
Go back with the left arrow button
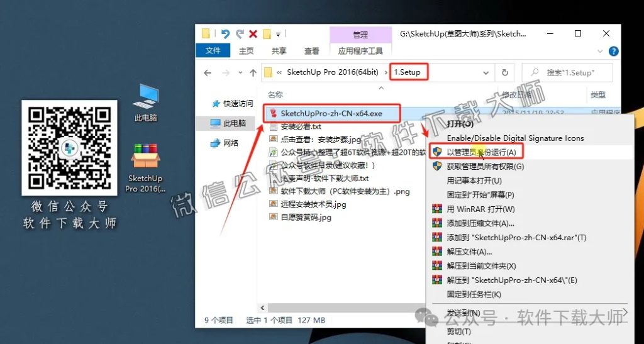coord(208,73)
